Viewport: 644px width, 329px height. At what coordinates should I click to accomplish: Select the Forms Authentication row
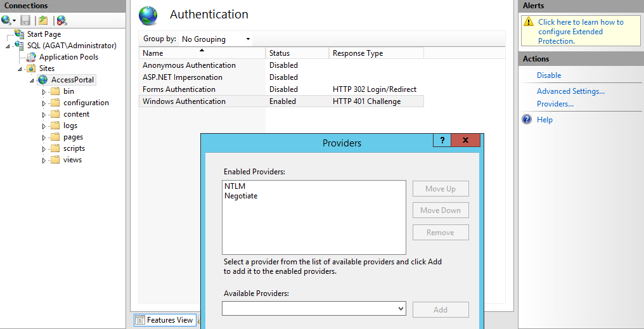click(x=179, y=89)
